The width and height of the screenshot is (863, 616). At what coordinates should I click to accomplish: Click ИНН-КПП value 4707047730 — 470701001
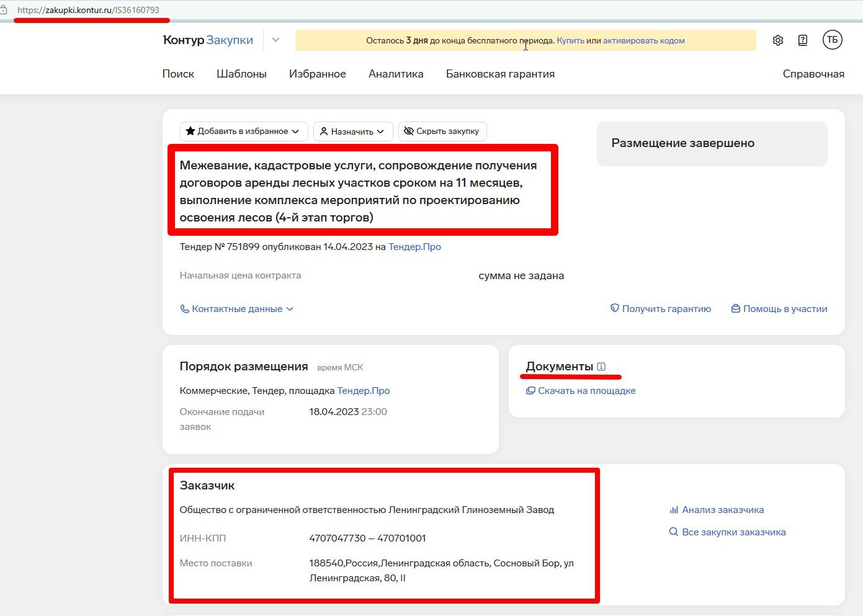367,538
